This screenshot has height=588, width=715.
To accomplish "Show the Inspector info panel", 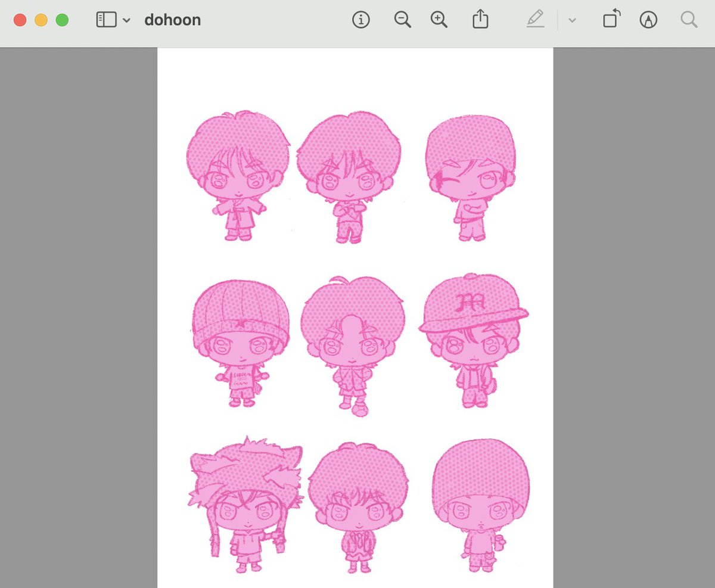I will point(360,20).
